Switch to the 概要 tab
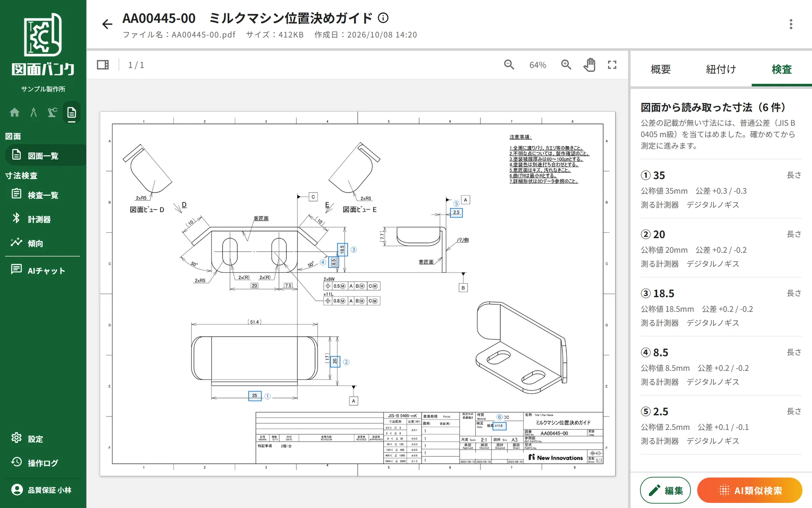 click(661, 69)
